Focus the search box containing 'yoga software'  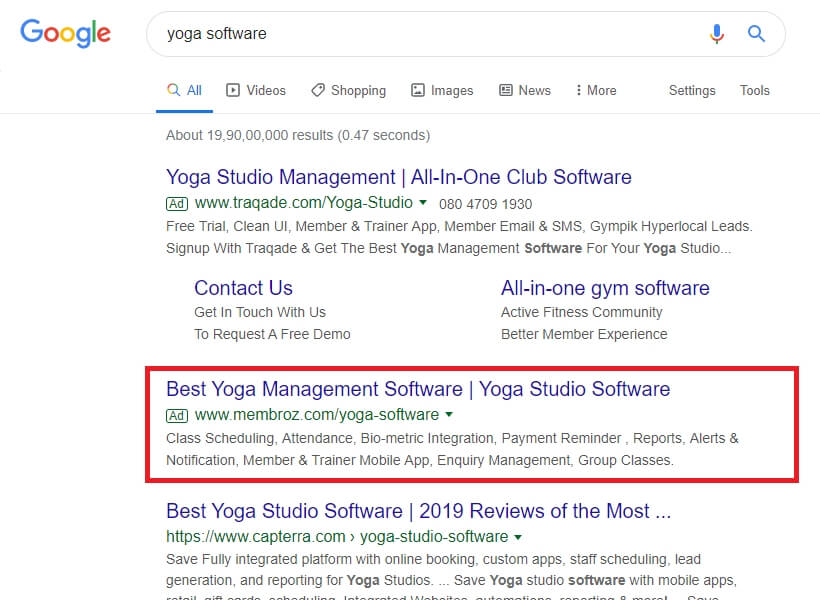tap(465, 34)
